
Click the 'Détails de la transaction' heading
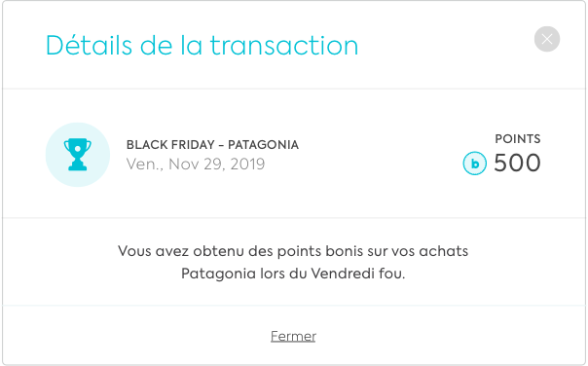click(202, 46)
